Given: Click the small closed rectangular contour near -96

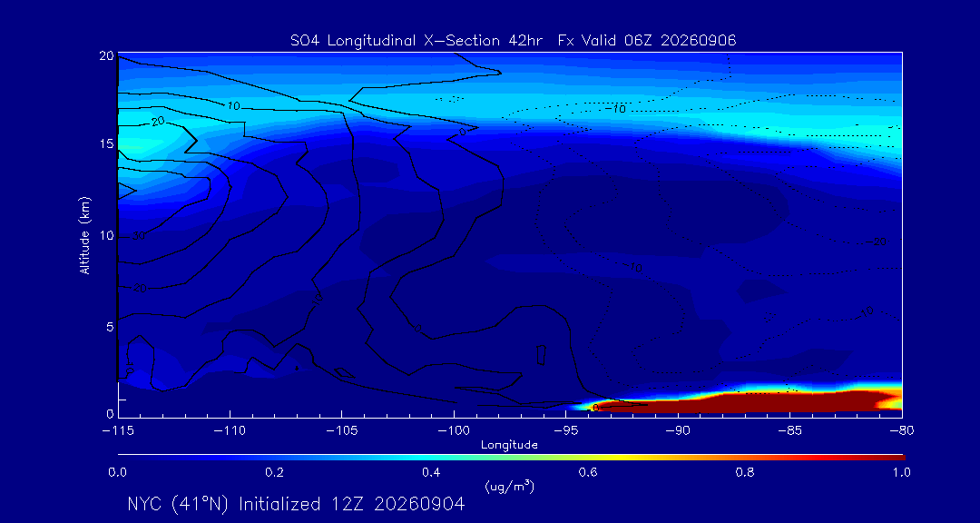Looking at the screenshot, I should coord(541,355).
